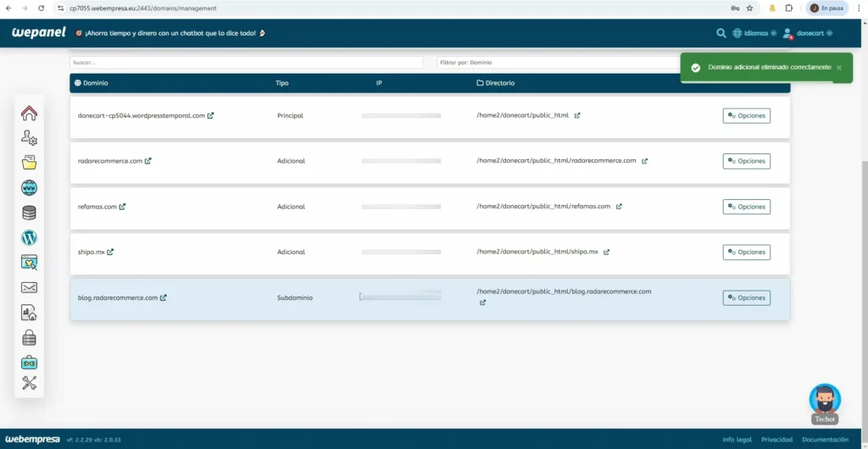This screenshot has width=868, height=449.
Task: Click the 'En pausa' profile button
Action: [x=827, y=8]
